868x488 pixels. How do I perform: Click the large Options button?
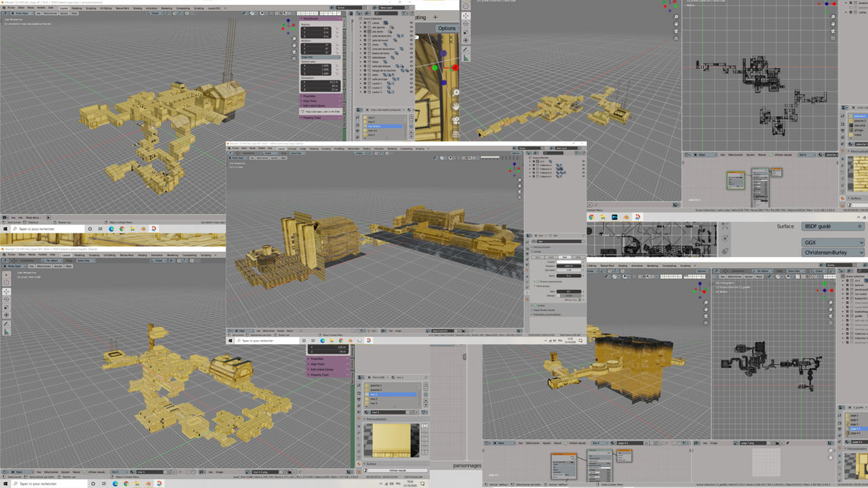click(447, 28)
